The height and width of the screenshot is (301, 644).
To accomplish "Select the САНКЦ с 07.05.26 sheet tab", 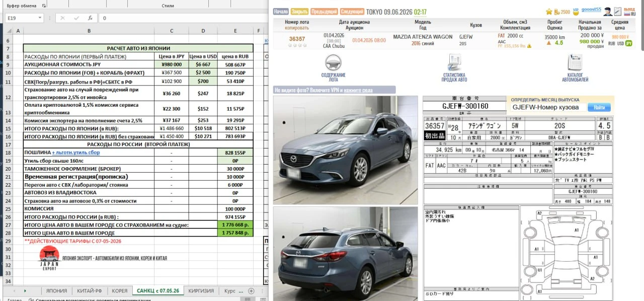I will 158,291.
